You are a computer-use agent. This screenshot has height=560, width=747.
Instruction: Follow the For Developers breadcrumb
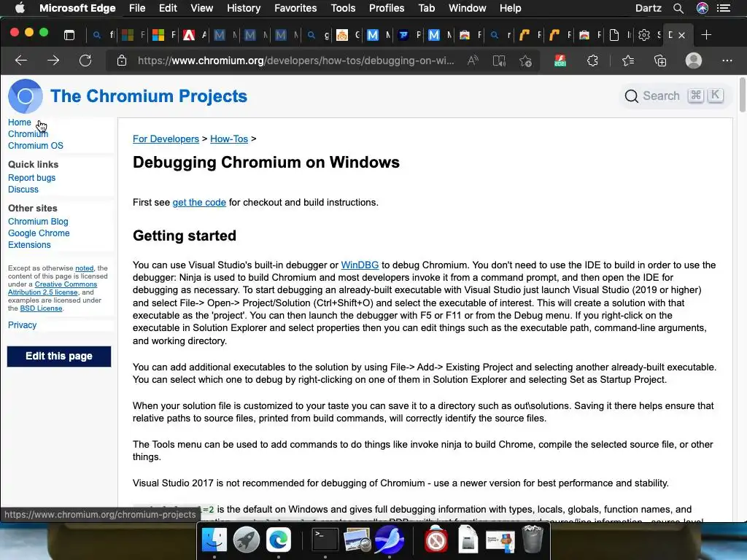click(166, 139)
